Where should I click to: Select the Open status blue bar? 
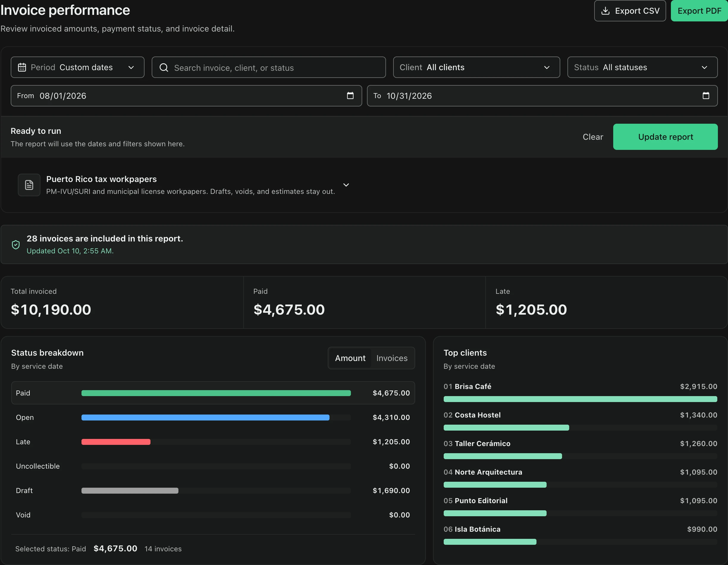205,418
